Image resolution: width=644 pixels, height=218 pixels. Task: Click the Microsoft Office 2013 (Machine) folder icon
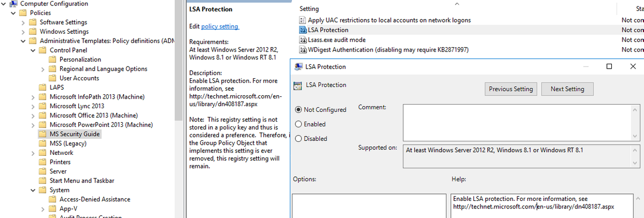click(x=43, y=115)
